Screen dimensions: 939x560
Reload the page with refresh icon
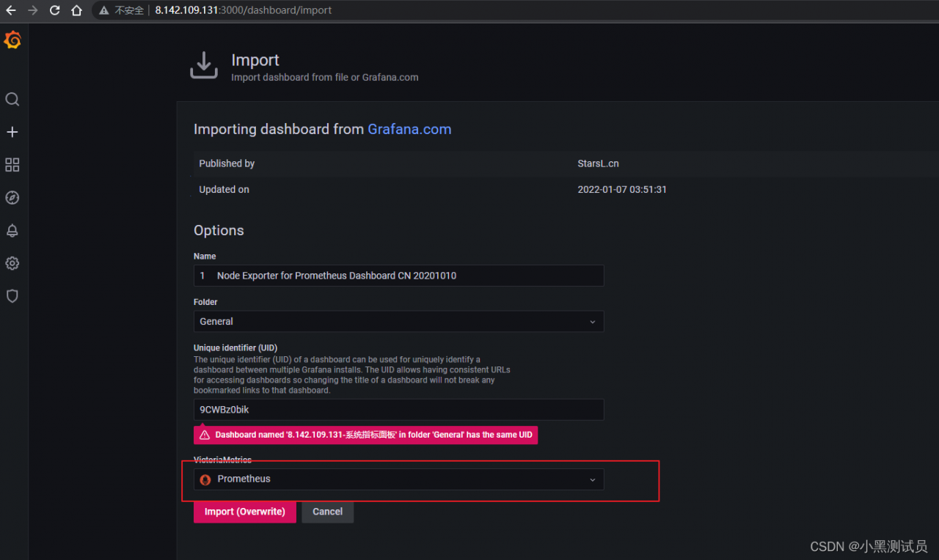coord(54,10)
